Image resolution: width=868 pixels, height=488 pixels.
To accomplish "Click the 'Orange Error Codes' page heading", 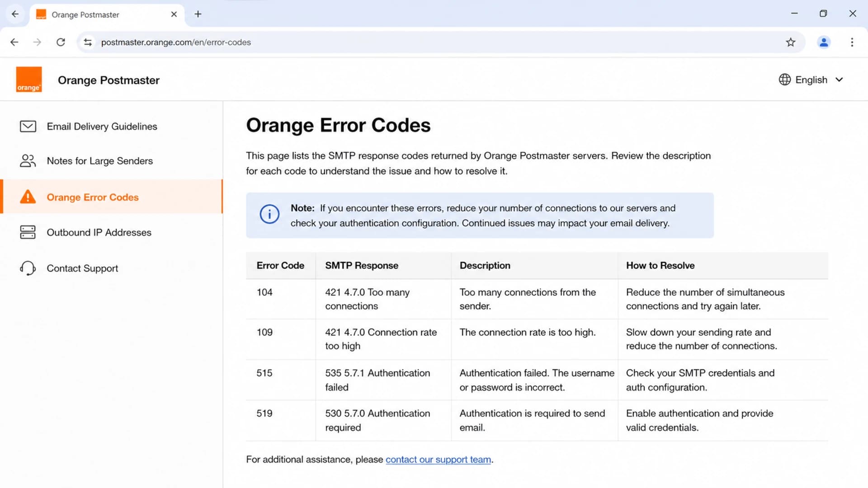I will (x=338, y=125).
